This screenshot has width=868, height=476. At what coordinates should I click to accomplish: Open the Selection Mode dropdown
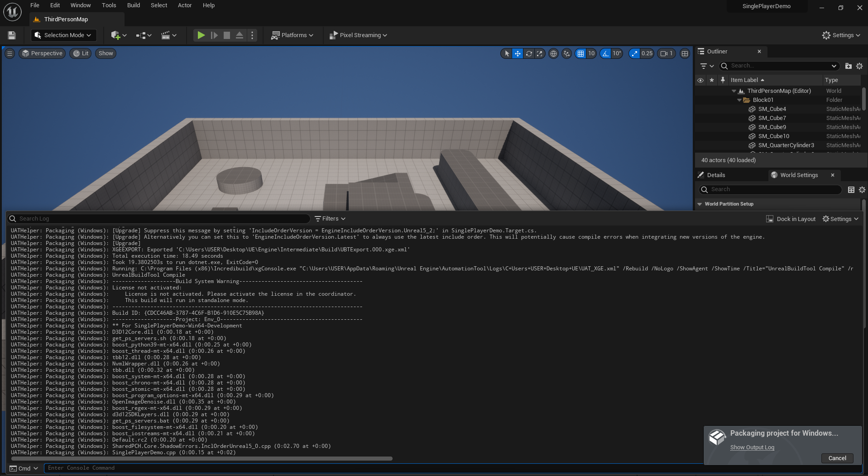(63, 35)
